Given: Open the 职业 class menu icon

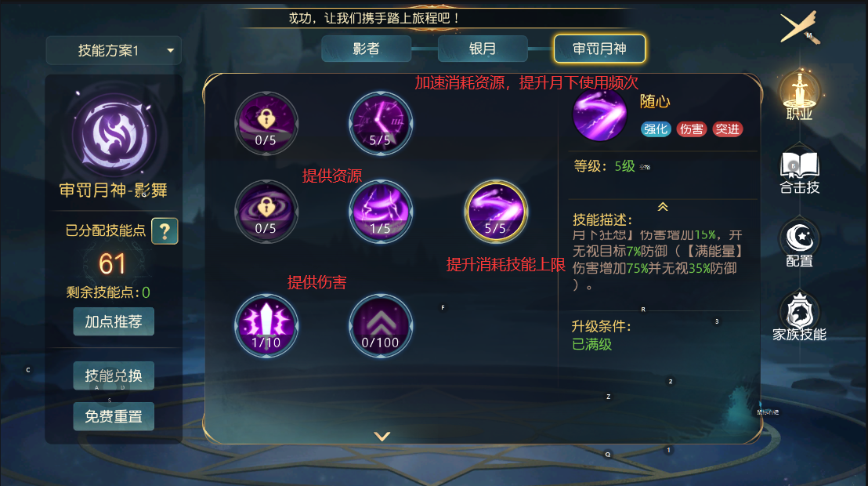Looking at the screenshot, I should pyautogui.click(x=799, y=96).
